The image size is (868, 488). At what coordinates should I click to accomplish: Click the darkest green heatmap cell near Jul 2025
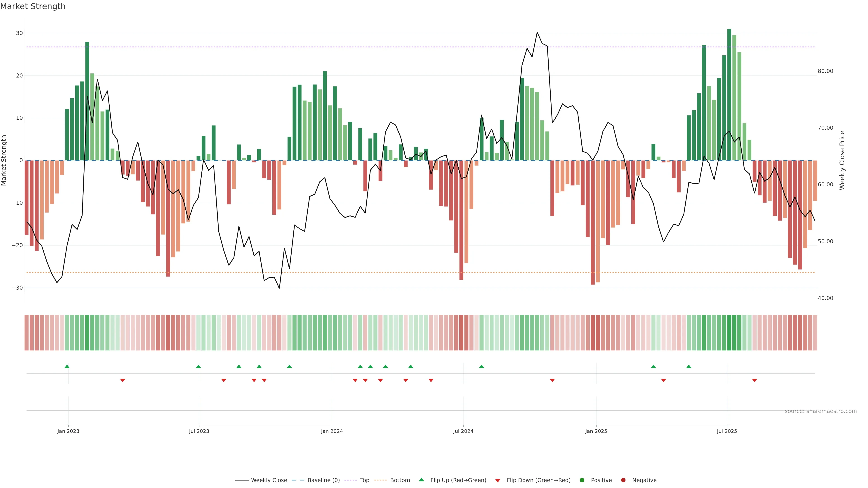point(729,333)
